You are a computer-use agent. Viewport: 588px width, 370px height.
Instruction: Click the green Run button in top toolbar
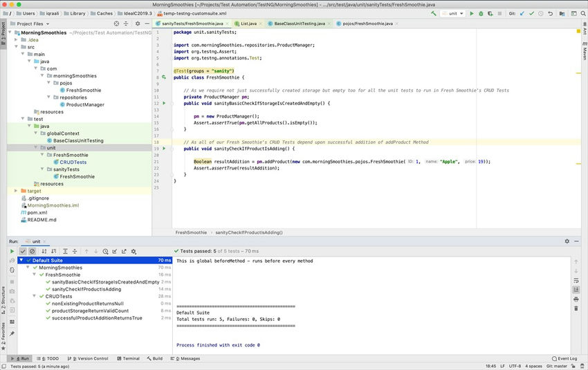[472, 13]
